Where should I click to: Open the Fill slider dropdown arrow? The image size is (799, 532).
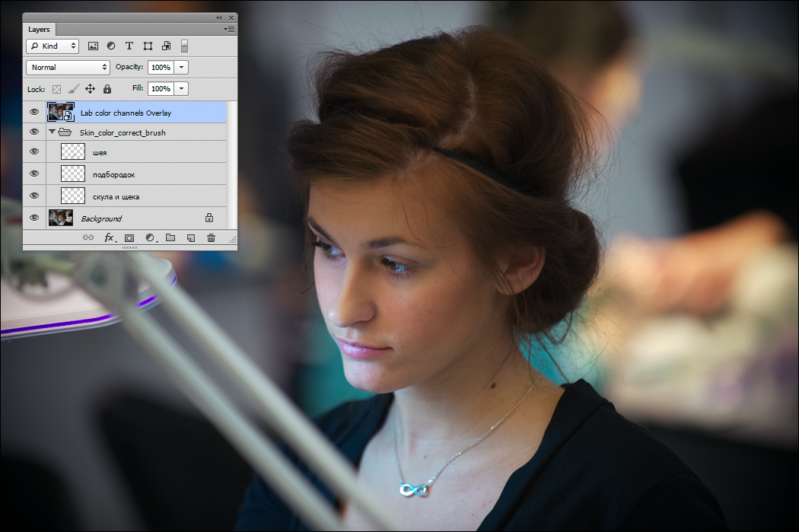point(181,88)
